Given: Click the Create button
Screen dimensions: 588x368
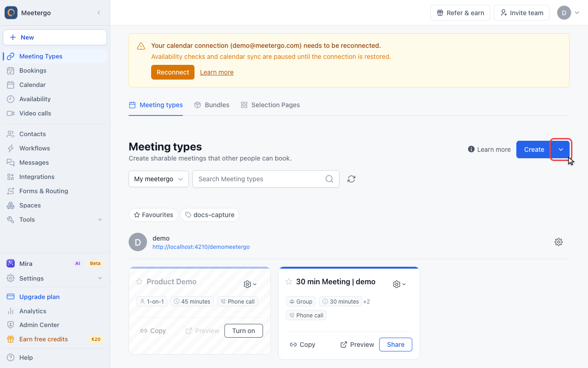Looking at the screenshot, I should pos(534,149).
